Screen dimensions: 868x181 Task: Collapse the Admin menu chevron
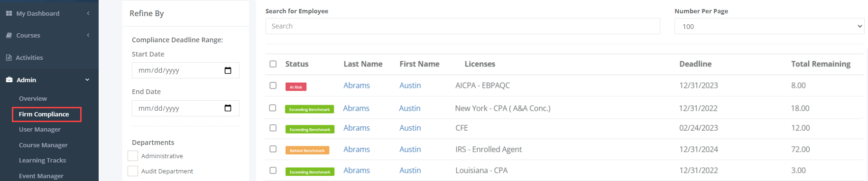click(87, 80)
